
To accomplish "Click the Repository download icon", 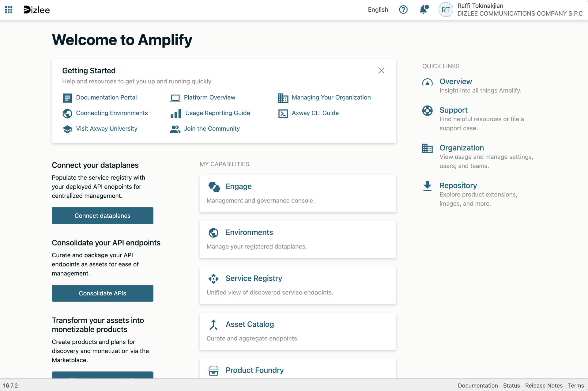I will tap(427, 186).
